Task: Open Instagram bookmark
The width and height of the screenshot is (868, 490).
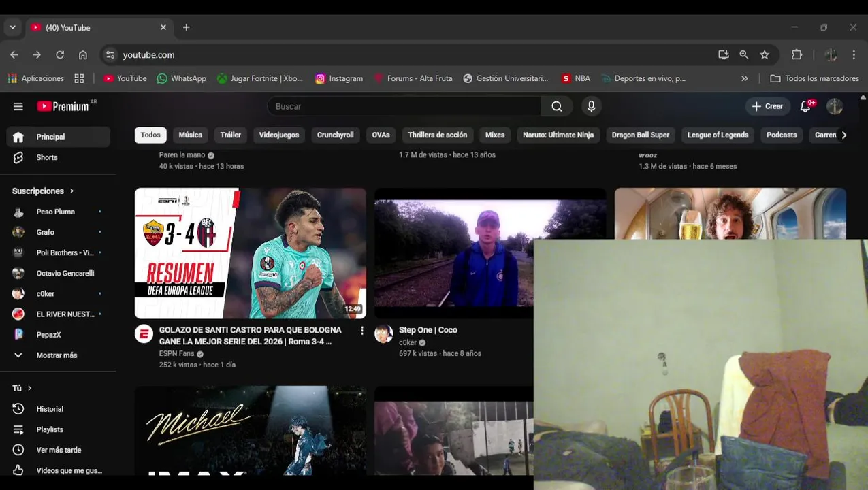Action: pyautogui.click(x=339, y=78)
